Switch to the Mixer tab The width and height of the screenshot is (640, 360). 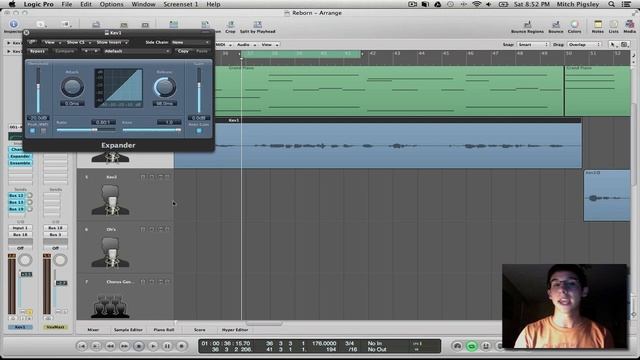click(93, 329)
